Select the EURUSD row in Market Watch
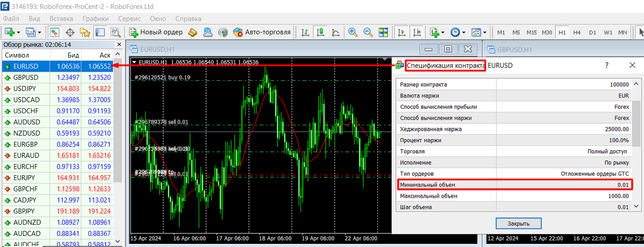This screenshot has width=644, height=247. pos(57,66)
